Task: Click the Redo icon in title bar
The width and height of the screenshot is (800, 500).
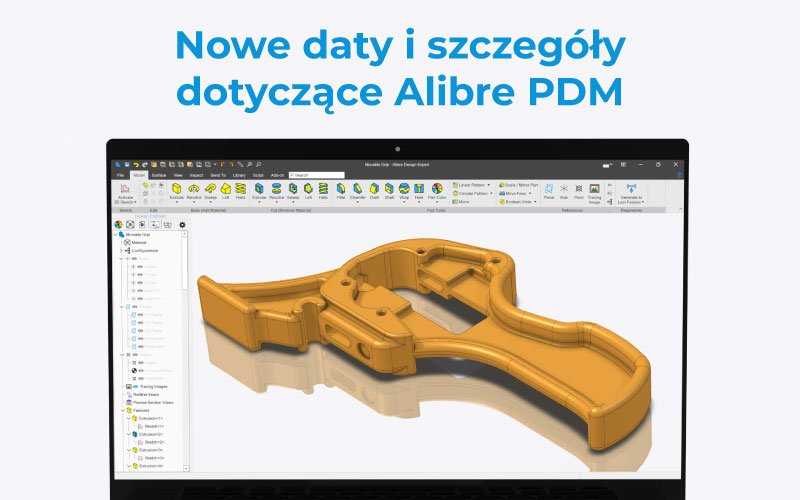Action: pyautogui.click(x=144, y=165)
